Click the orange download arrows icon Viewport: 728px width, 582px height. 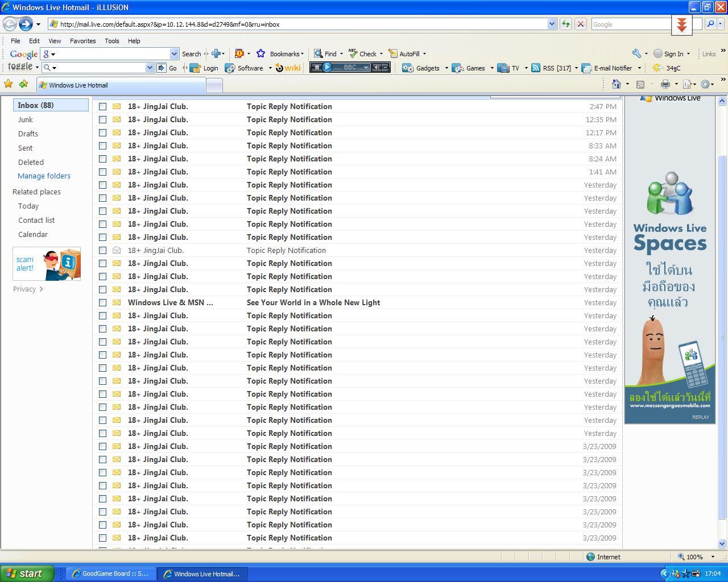(682, 25)
